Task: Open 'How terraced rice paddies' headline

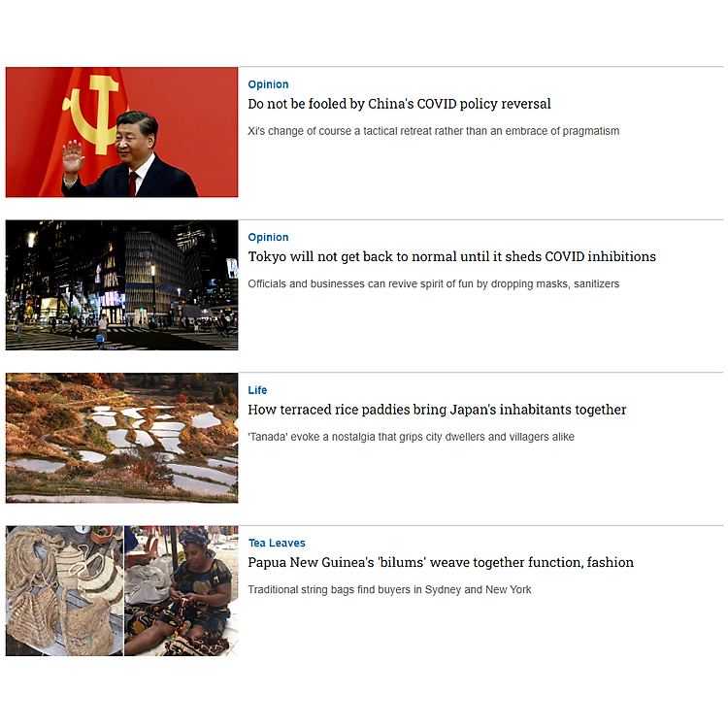Action: [x=437, y=410]
